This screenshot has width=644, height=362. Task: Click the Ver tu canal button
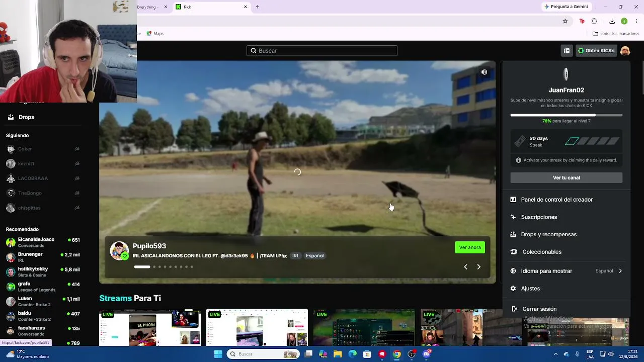pos(567,178)
